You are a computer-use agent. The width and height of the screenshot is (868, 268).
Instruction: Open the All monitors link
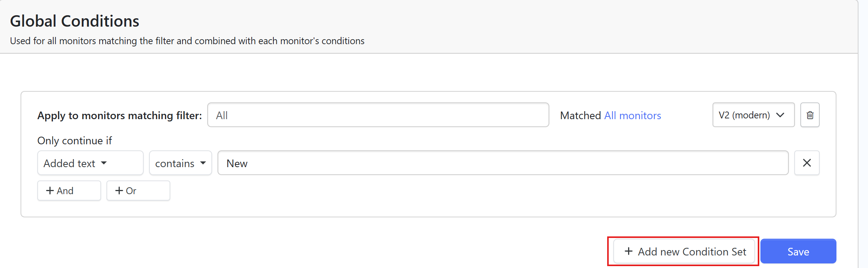633,115
